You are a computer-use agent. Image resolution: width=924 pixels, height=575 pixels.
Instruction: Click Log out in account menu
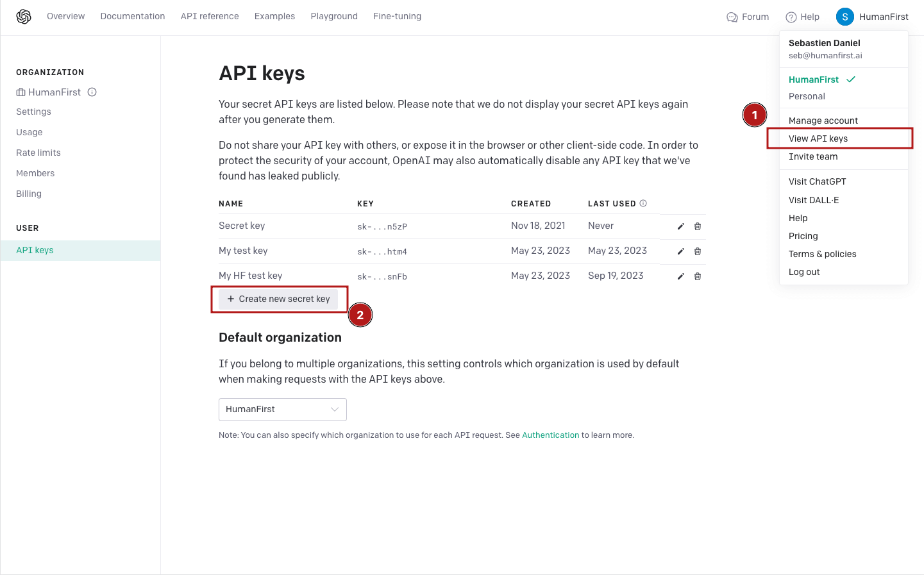click(804, 272)
